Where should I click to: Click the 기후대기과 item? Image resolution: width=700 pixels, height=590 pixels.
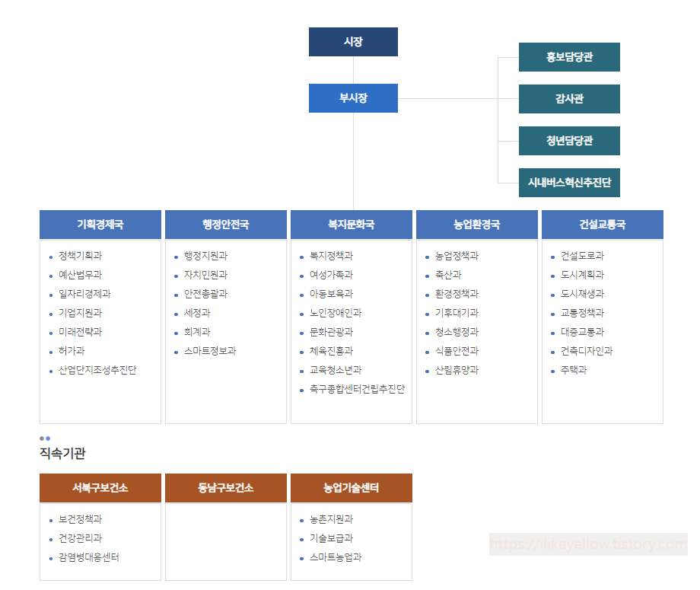click(x=457, y=313)
